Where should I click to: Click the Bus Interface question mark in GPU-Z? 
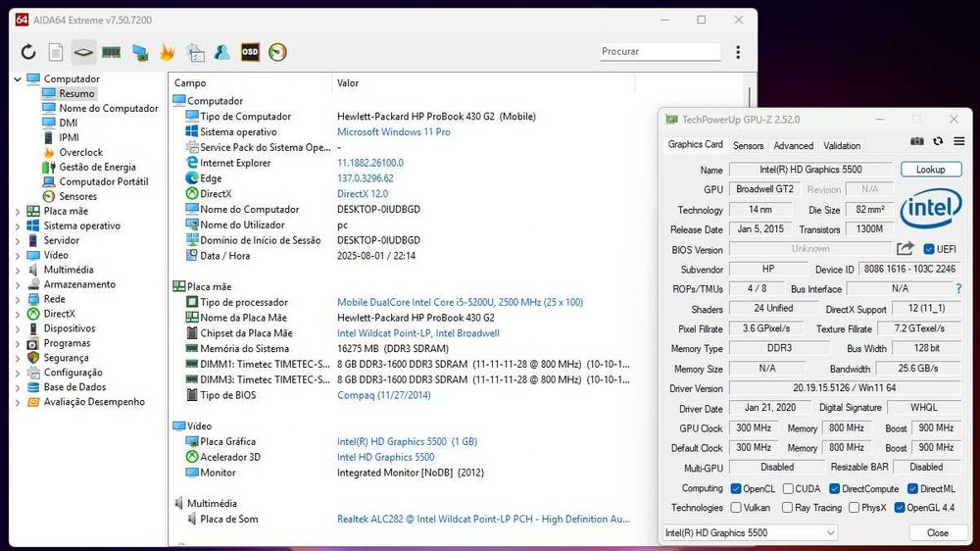coord(958,289)
